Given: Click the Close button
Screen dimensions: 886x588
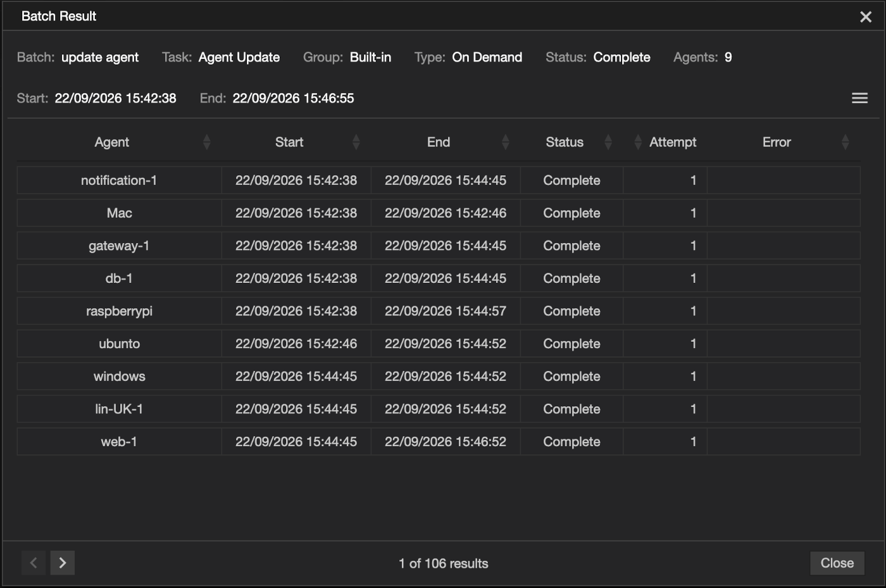Looking at the screenshot, I should click(837, 563).
